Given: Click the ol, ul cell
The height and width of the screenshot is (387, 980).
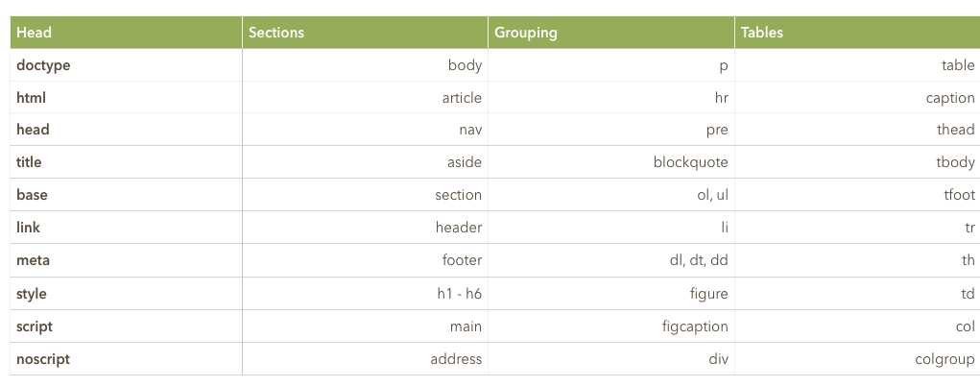Looking at the screenshot, I should 611,194.
